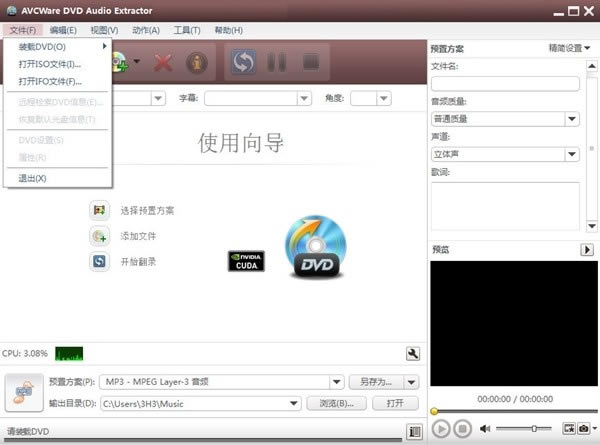Open the 视图(V) menu

click(104, 30)
